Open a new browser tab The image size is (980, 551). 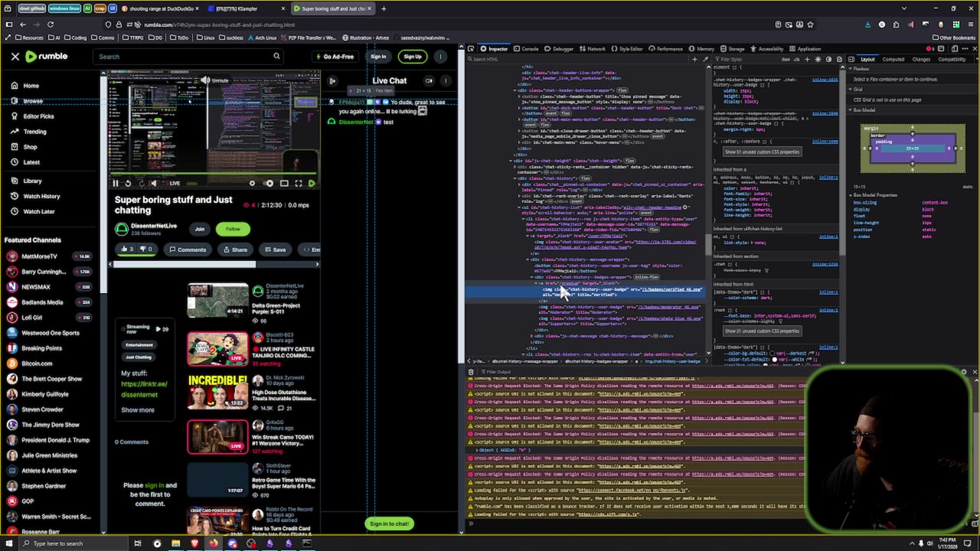click(384, 8)
